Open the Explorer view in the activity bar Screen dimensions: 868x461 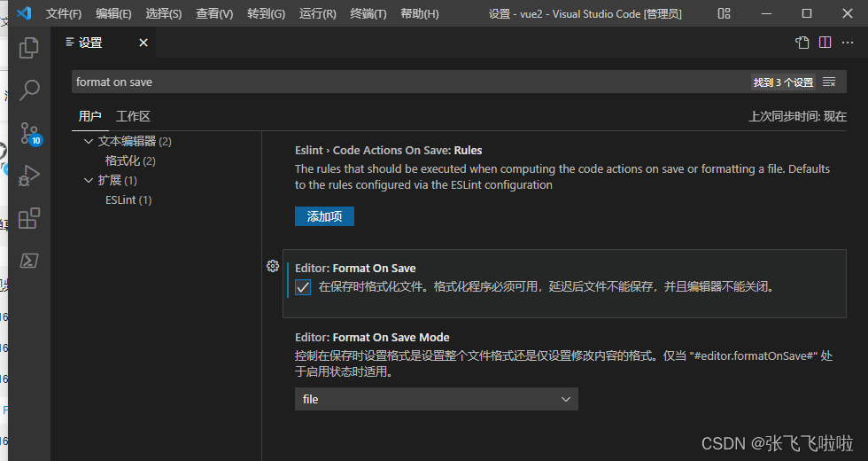click(28, 48)
